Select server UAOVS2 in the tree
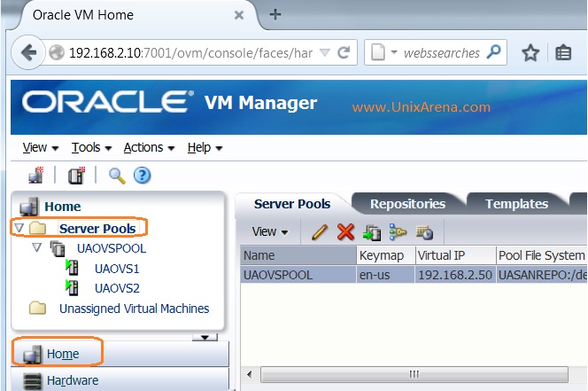Viewport: 588px width, 391px height. click(x=117, y=288)
